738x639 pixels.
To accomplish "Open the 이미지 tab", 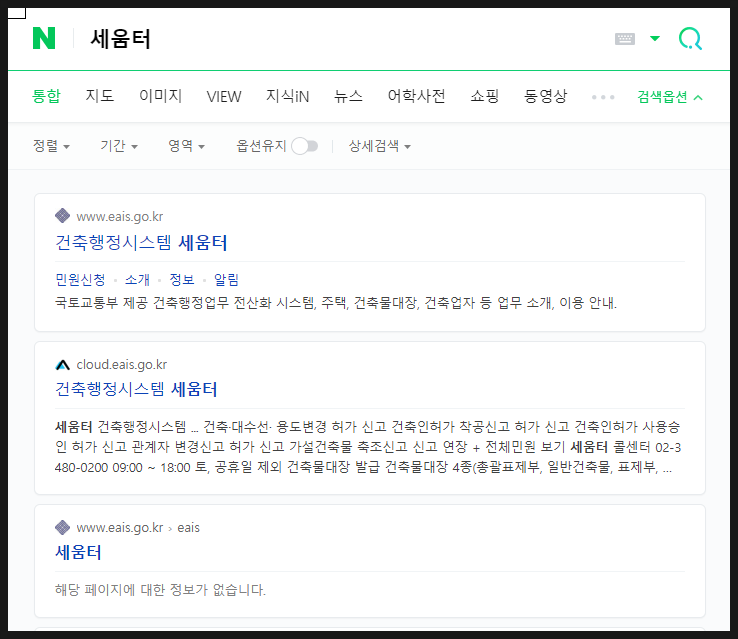I will click(160, 96).
